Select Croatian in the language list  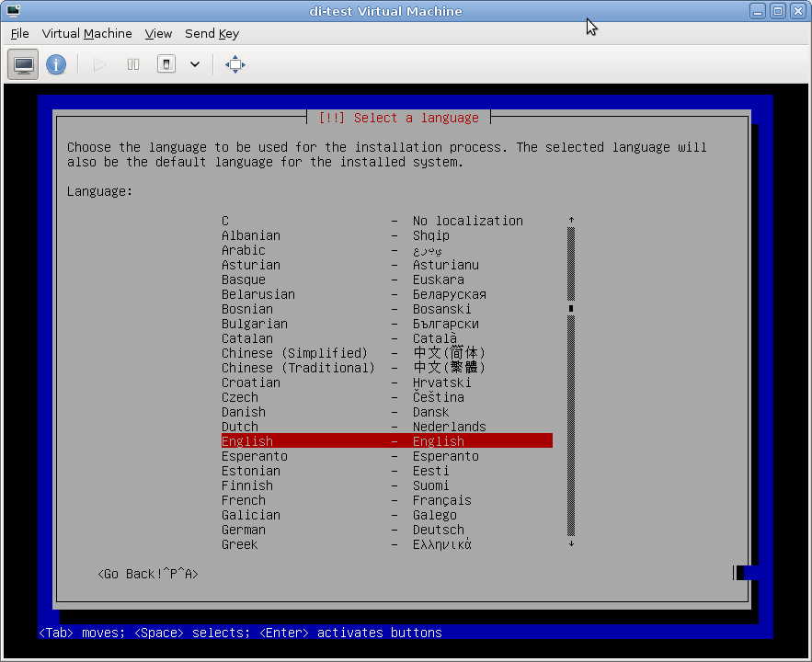click(387, 382)
